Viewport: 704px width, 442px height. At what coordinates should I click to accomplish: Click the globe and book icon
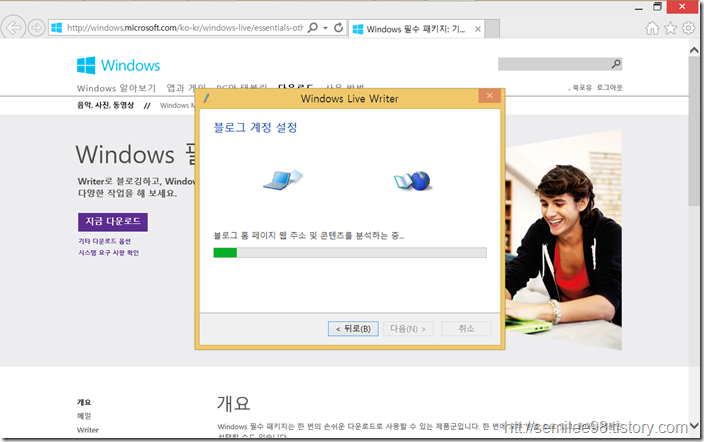pyautogui.click(x=413, y=181)
